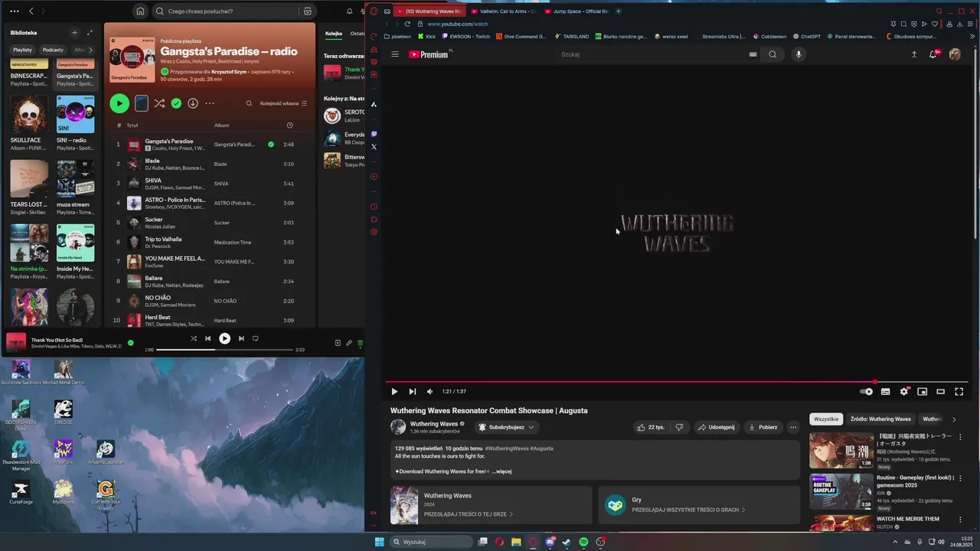Screen dimensions: 980x551
Task: Switch YouTube to theater mode
Action: [941, 391]
